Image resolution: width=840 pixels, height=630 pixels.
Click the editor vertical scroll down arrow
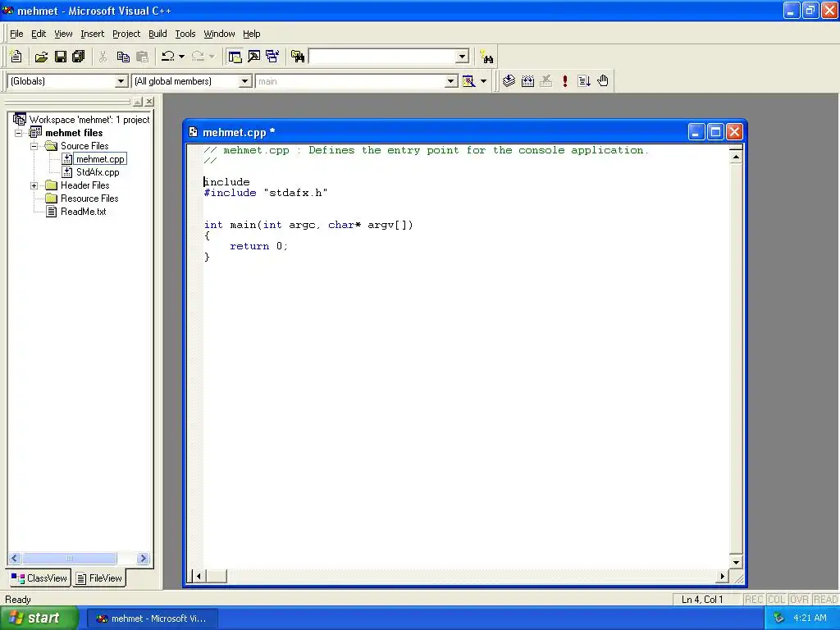pyautogui.click(x=736, y=562)
